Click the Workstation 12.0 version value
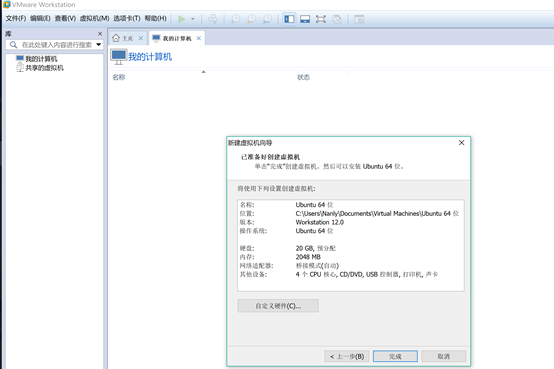The width and height of the screenshot is (554, 369). point(320,222)
